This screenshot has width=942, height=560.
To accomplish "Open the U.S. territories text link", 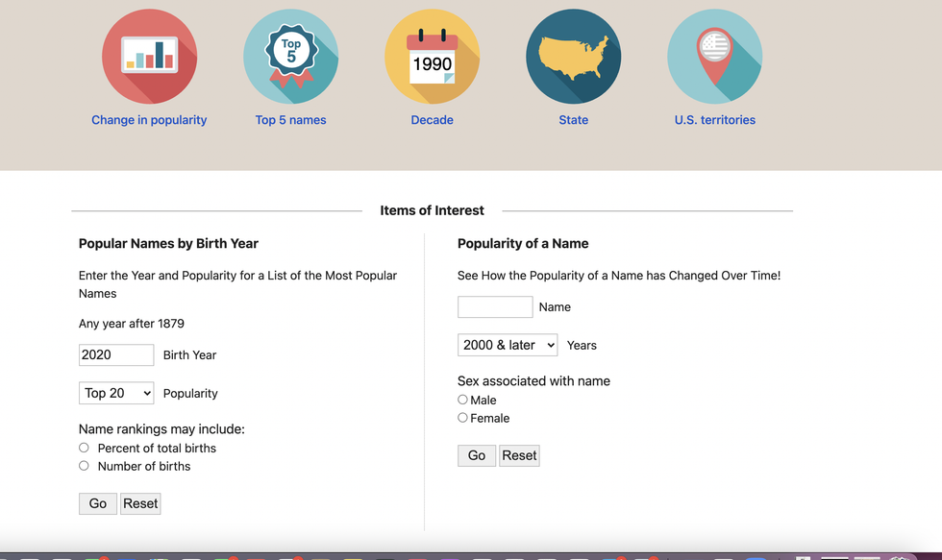I will pos(714,120).
